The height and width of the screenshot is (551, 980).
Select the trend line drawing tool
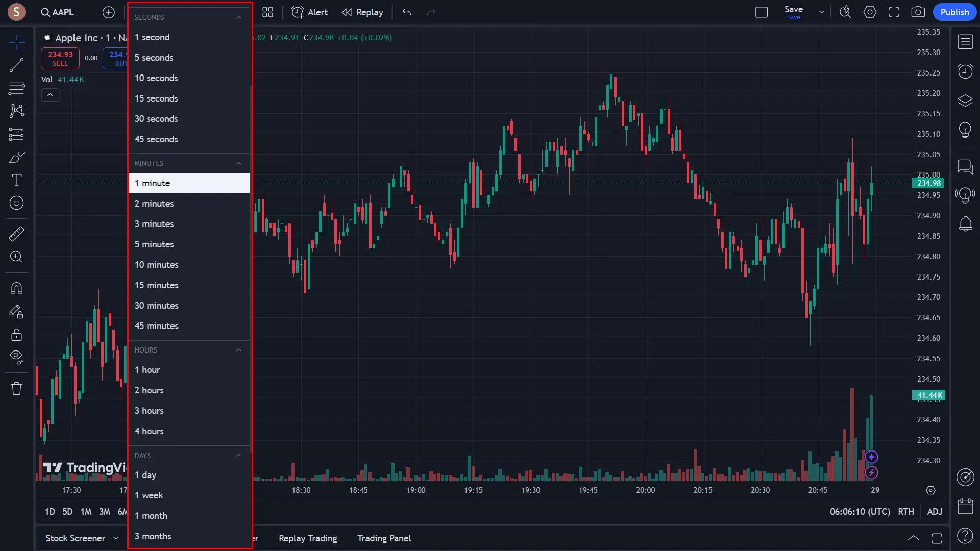[16, 65]
